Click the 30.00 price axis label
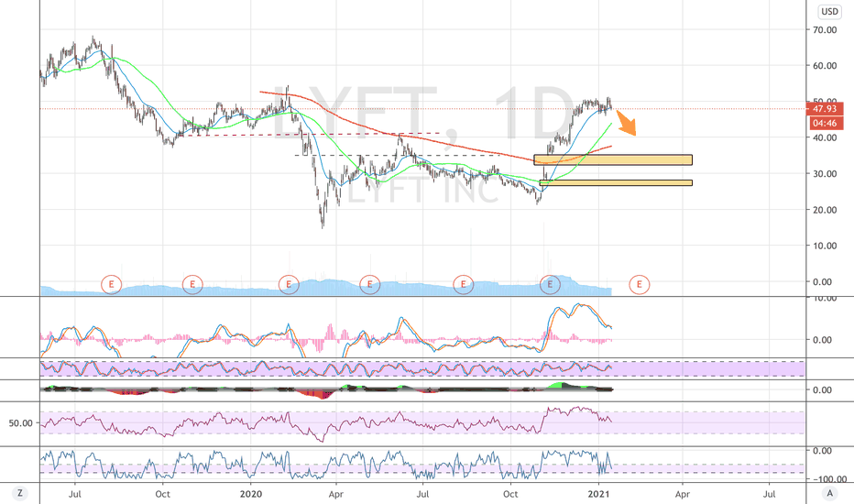The width and height of the screenshot is (854, 504). click(825, 174)
